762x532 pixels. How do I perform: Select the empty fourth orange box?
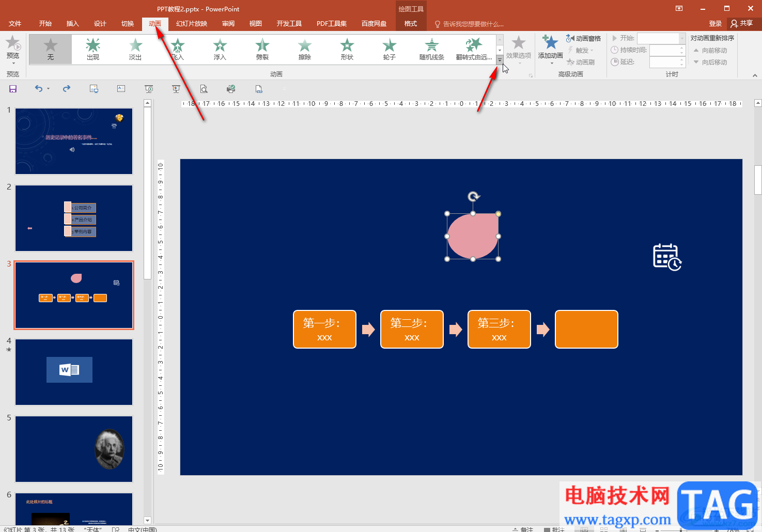586,330
